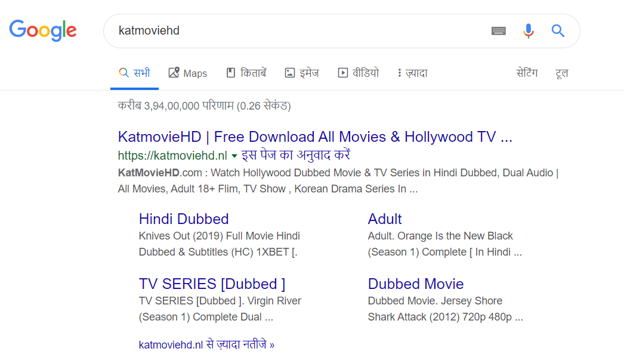
Task: Open the सेटिंग menu
Action: click(x=527, y=73)
